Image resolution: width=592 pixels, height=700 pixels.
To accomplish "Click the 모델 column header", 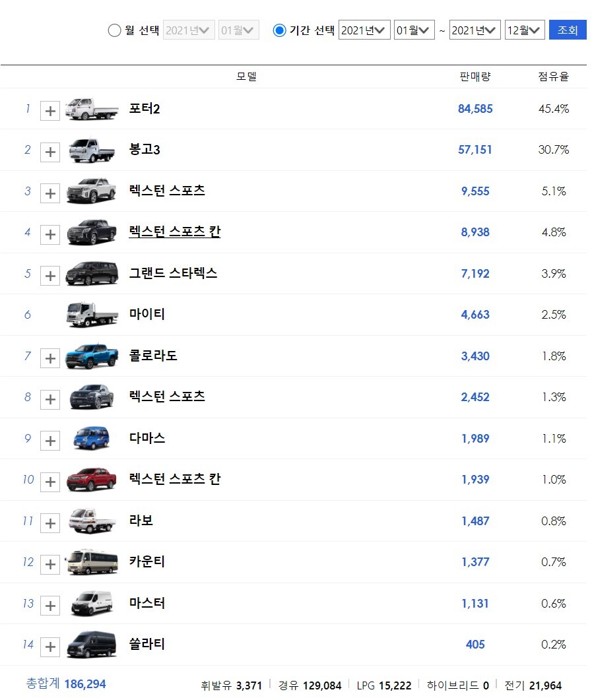I will click(246, 77).
